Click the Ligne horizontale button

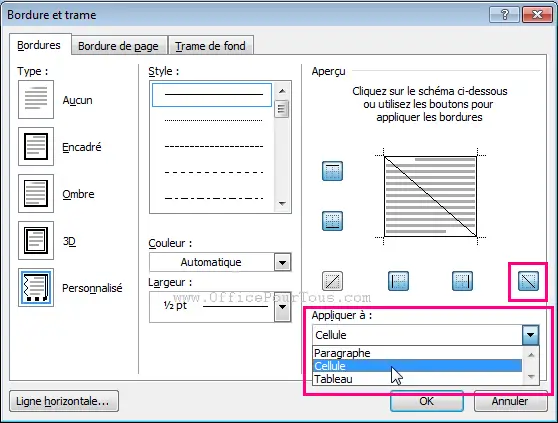[x=64, y=401]
